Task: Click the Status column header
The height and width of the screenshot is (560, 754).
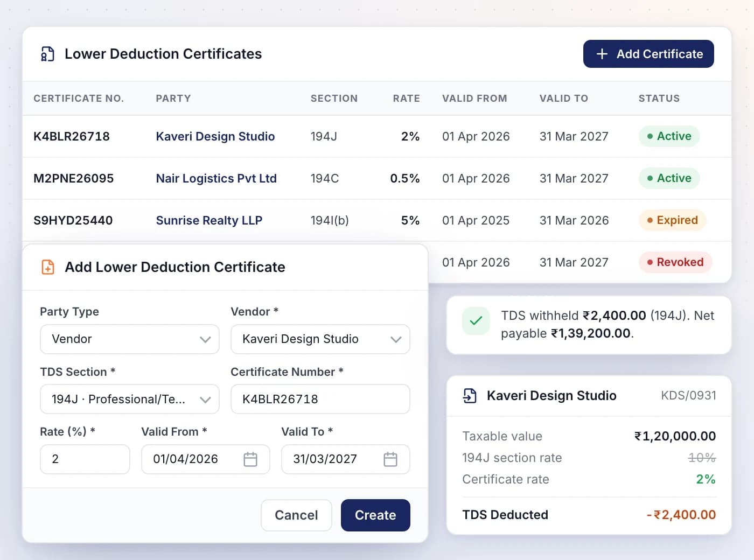Action: (659, 99)
